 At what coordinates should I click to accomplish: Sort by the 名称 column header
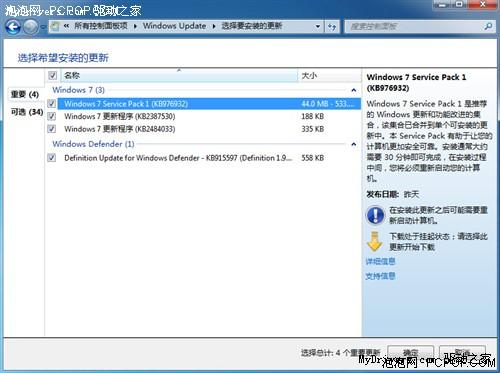[x=179, y=75]
